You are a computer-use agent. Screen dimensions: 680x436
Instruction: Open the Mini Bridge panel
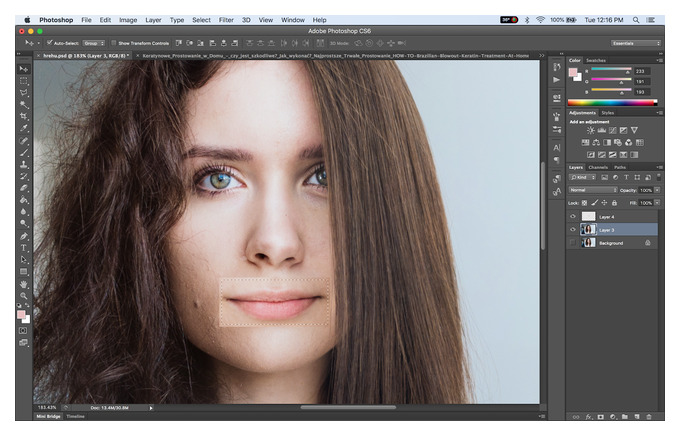[x=48, y=416]
